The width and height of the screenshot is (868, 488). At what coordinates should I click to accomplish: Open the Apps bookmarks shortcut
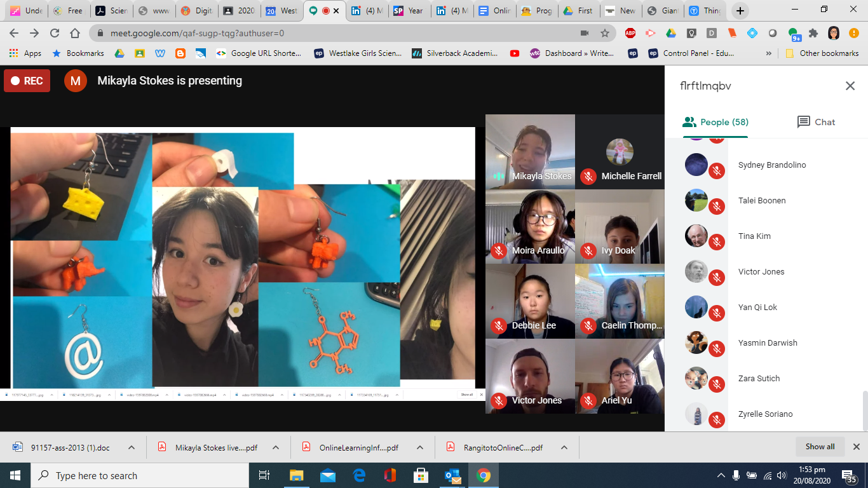(x=25, y=53)
